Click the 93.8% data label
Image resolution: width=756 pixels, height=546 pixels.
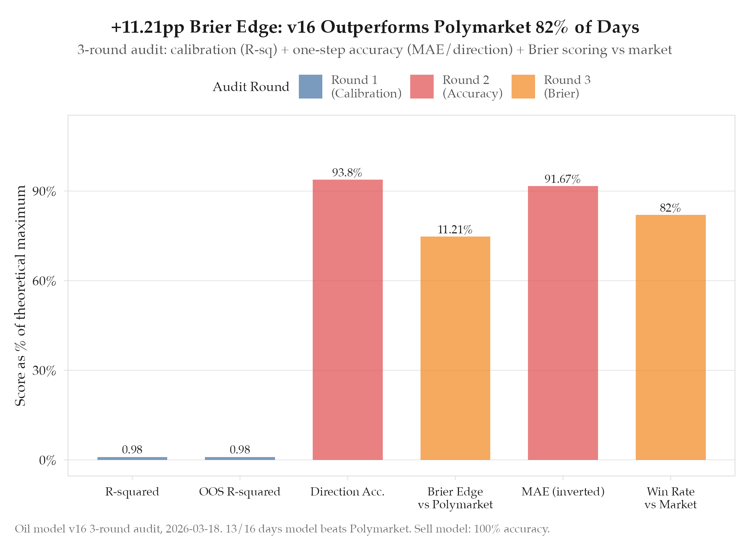click(x=347, y=173)
